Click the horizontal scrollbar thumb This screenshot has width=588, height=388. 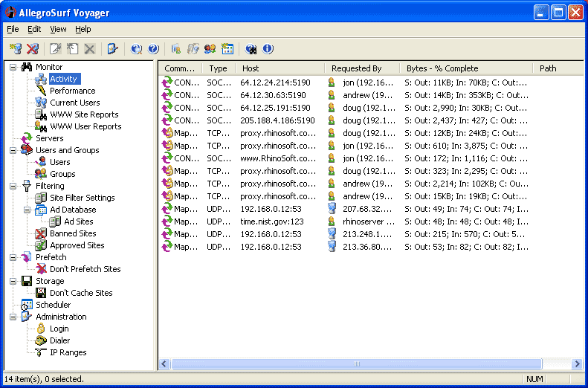(x=356, y=363)
